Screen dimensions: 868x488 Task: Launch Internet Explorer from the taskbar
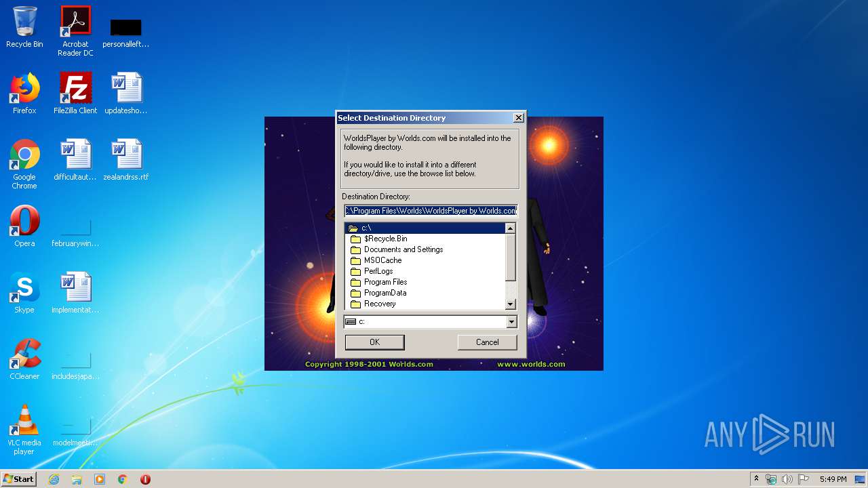[x=54, y=479]
